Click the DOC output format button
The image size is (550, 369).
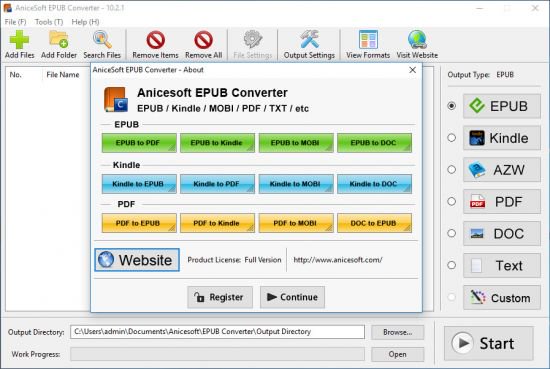click(502, 234)
